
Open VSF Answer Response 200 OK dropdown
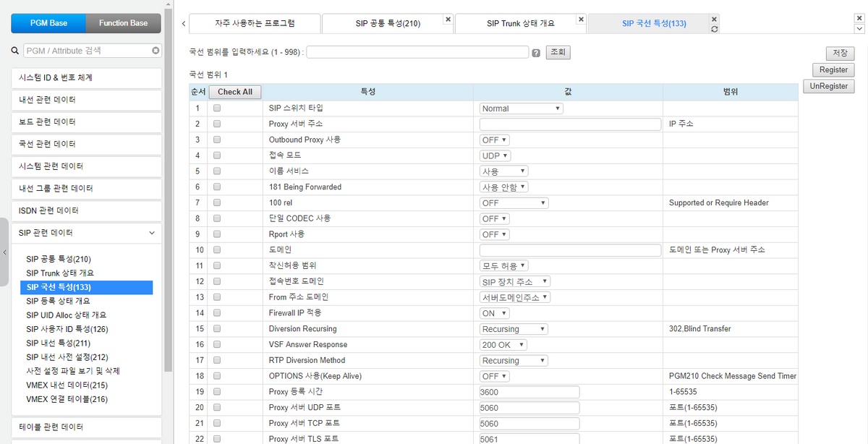click(x=503, y=344)
